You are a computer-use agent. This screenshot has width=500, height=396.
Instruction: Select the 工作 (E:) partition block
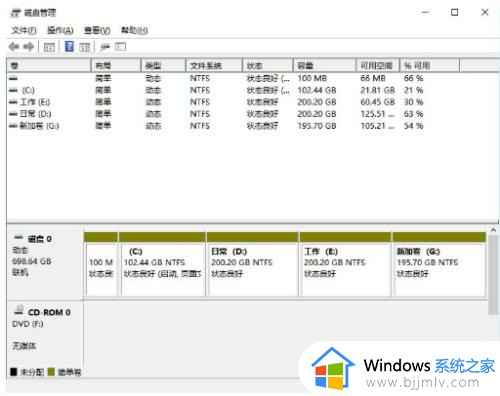[x=345, y=264]
